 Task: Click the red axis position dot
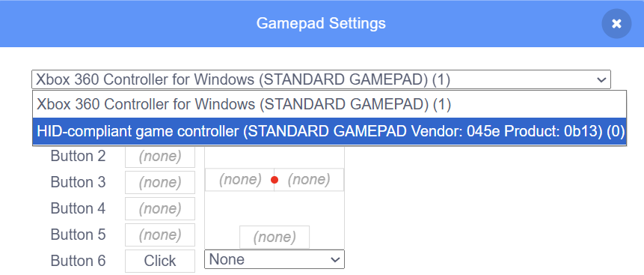tap(275, 180)
